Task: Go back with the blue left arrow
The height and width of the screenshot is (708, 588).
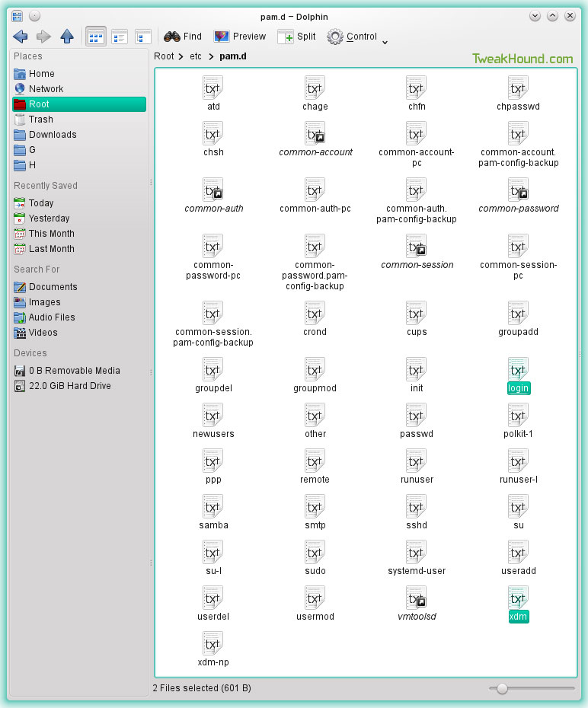Action: (x=21, y=37)
